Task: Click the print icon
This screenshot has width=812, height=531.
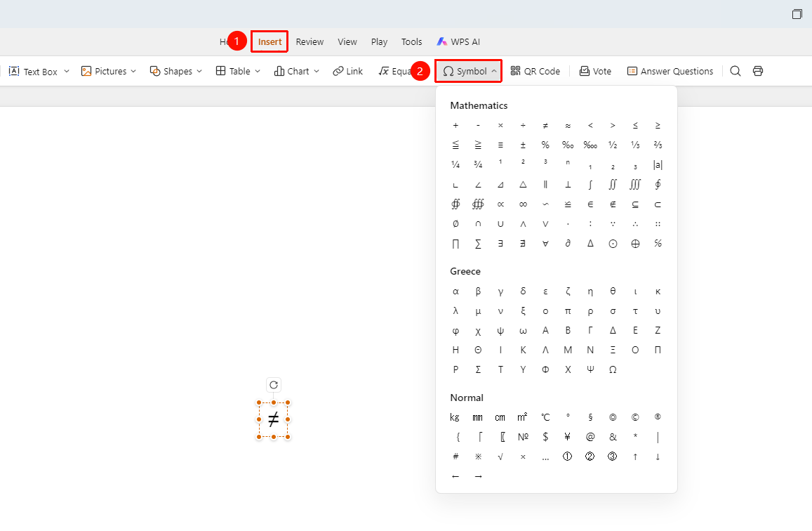Action: tap(758, 71)
